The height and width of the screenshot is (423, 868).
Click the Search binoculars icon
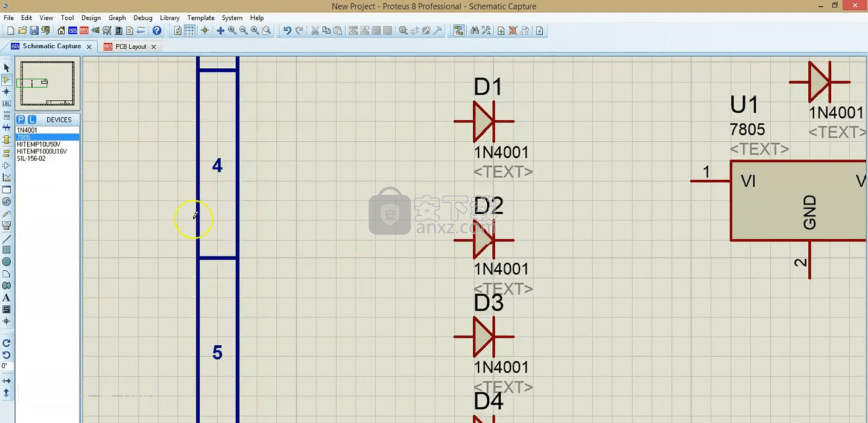point(474,31)
